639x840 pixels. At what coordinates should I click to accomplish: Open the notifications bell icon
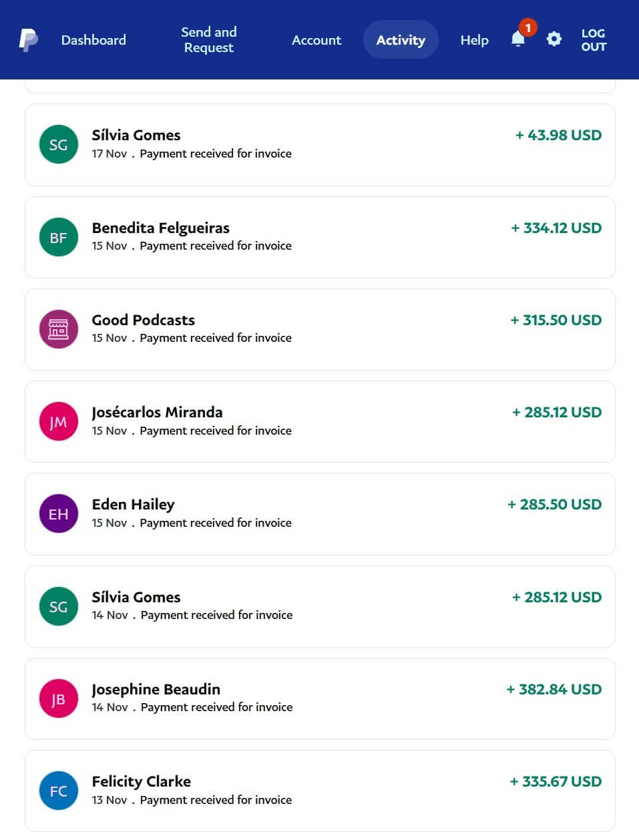coord(518,39)
